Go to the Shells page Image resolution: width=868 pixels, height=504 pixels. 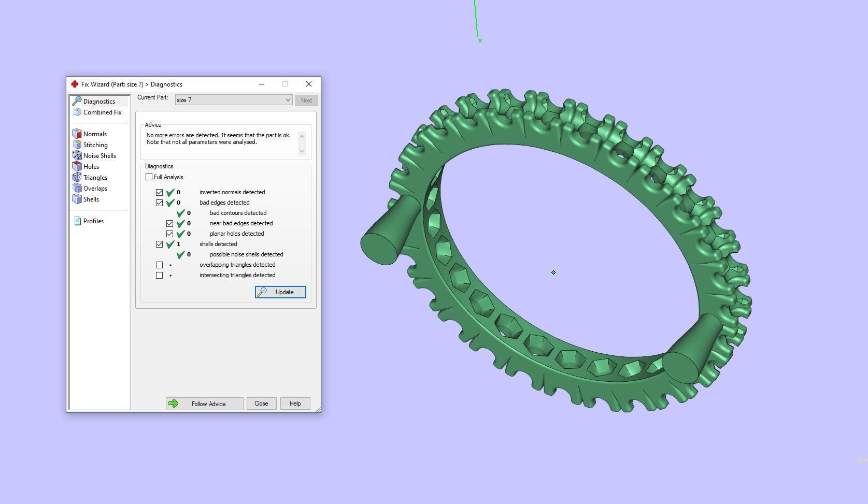pos(91,199)
